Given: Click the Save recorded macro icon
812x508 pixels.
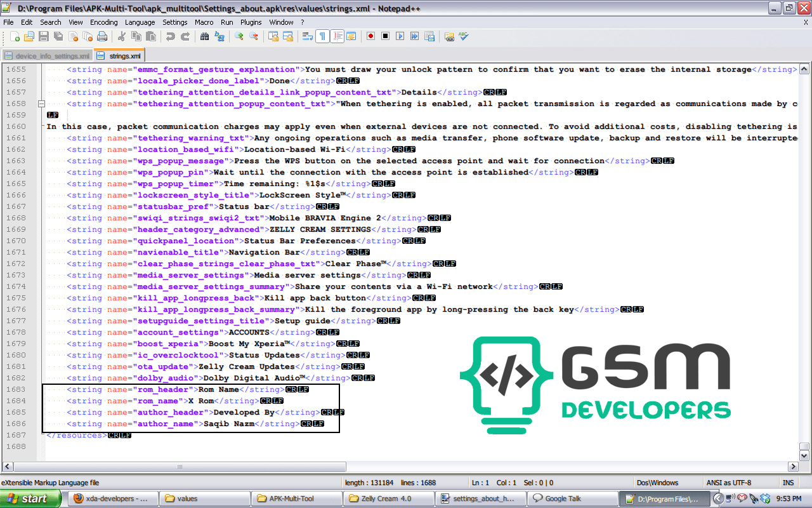Looking at the screenshot, I should coord(429,36).
